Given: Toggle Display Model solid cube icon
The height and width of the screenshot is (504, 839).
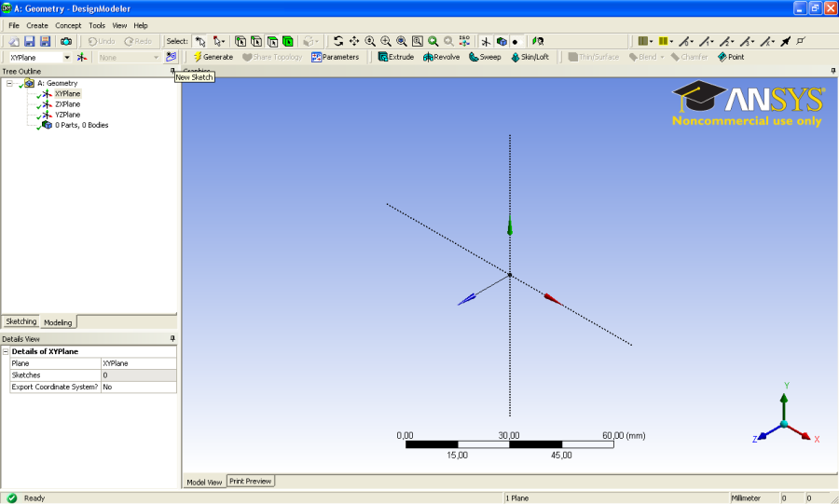Looking at the screenshot, I should (502, 41).
